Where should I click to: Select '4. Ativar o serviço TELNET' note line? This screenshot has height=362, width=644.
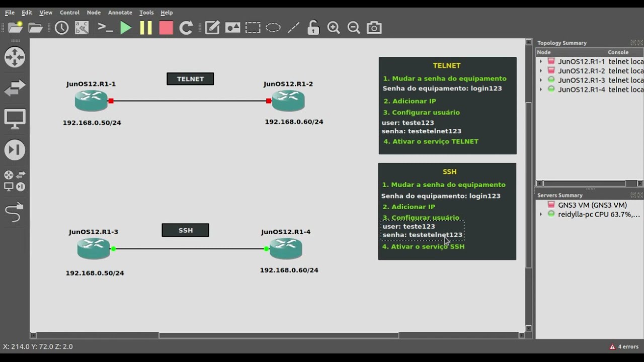[431, 141]
